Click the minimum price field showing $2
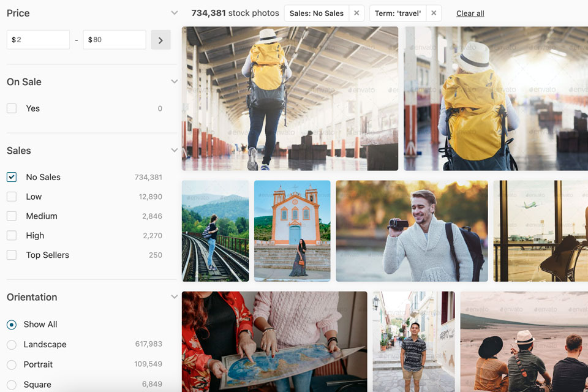The image size is (588, 392). (x=38, y=40)
